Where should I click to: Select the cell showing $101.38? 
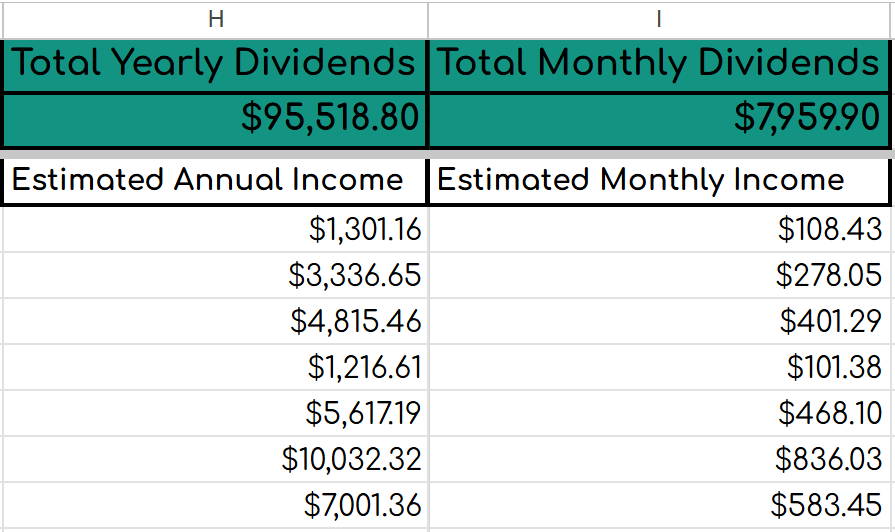coord(659,367)
